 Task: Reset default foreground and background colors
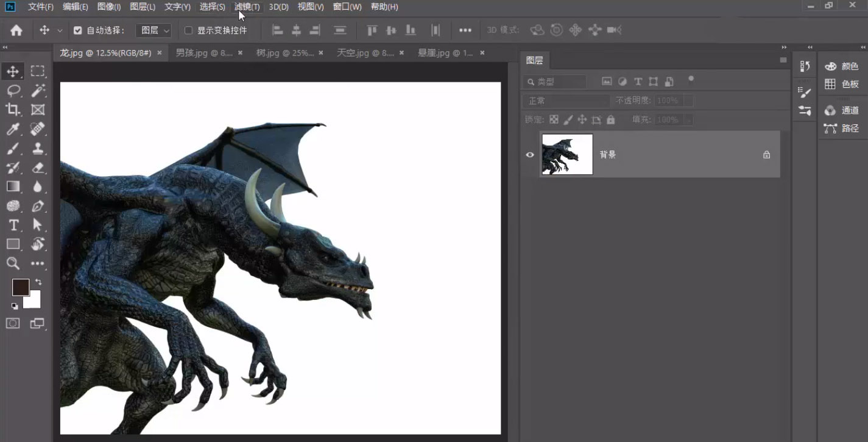click(15, 306)
